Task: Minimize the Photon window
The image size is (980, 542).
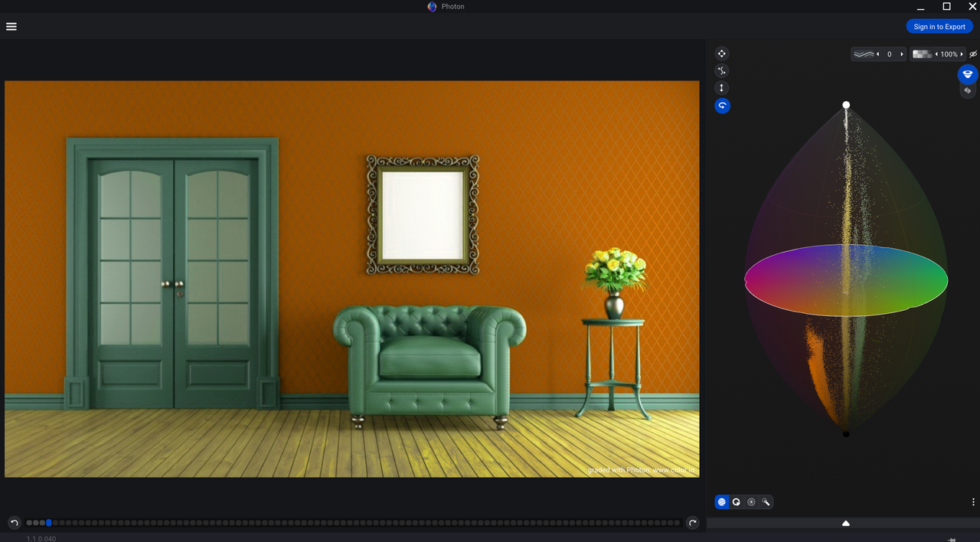Action: [921, 8]
